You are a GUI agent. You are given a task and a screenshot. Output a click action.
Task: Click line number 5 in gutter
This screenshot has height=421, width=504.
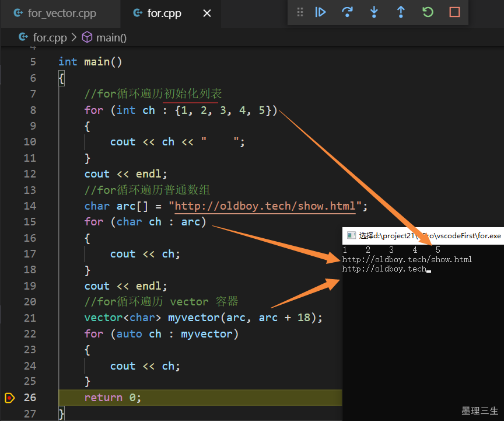point(33,62)
